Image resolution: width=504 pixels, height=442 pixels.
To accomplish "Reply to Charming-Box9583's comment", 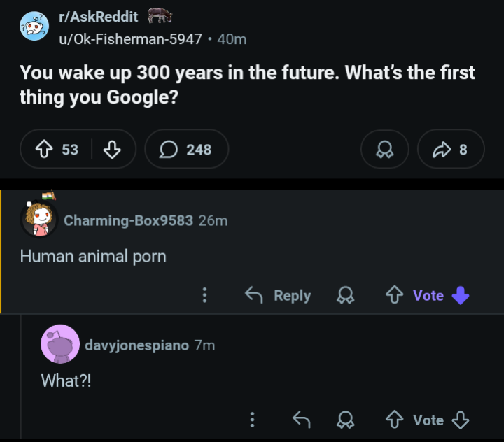I will pos(279,295).
